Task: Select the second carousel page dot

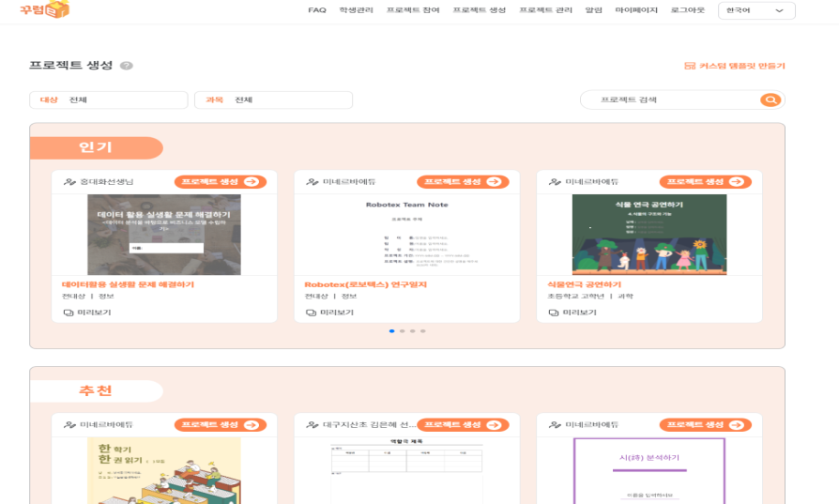Action: coord(402,331)
